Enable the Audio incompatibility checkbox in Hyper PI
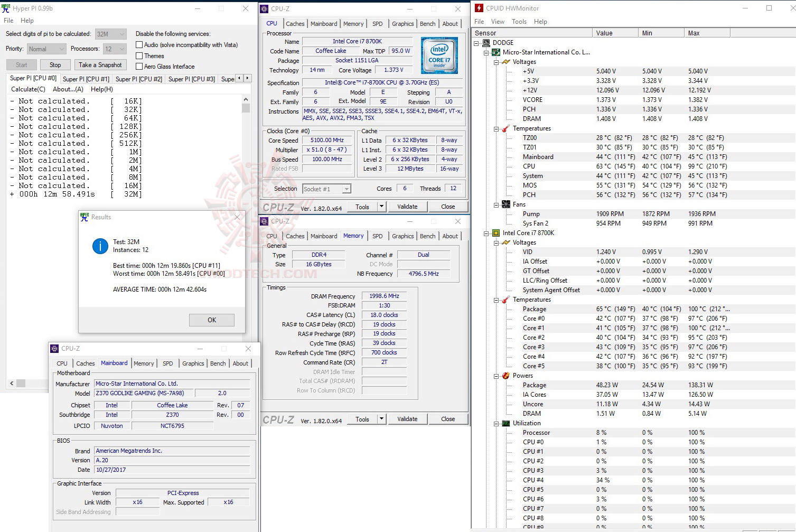This screenshot has width=796, height=532. click(139, 44)
